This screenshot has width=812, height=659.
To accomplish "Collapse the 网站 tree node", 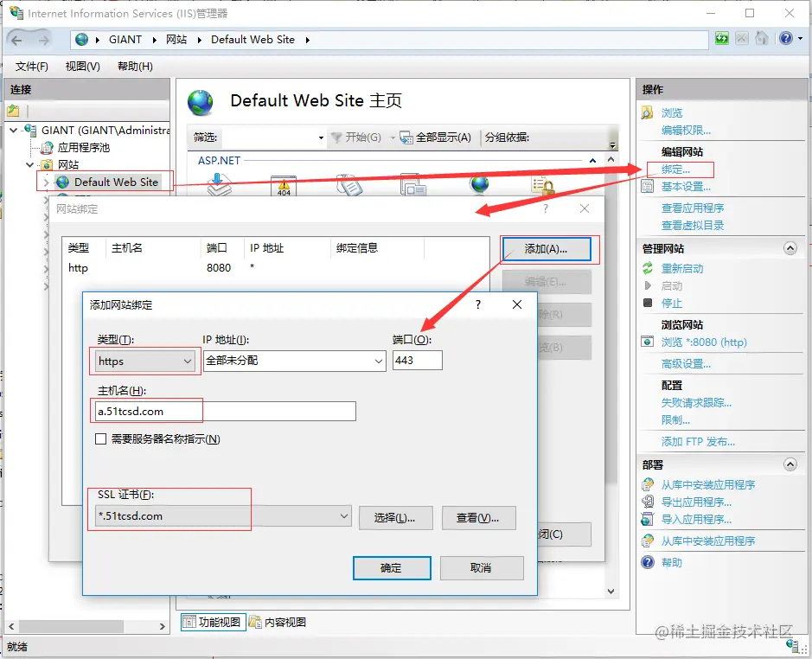I will pos(30,164).
